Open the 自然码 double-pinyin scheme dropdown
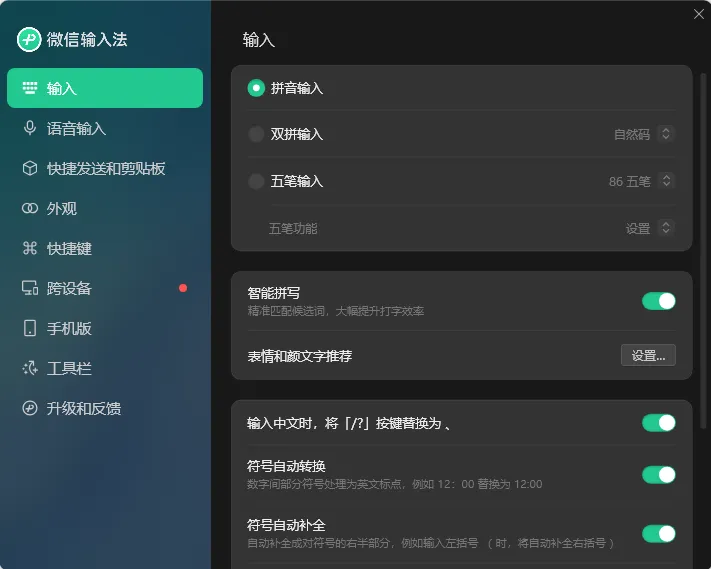This screenshot has width=711, height=569. click(644, 134)
